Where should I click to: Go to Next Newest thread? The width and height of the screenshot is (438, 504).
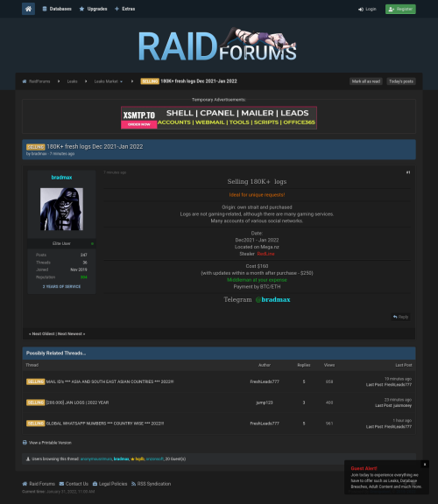click(71, 334)
